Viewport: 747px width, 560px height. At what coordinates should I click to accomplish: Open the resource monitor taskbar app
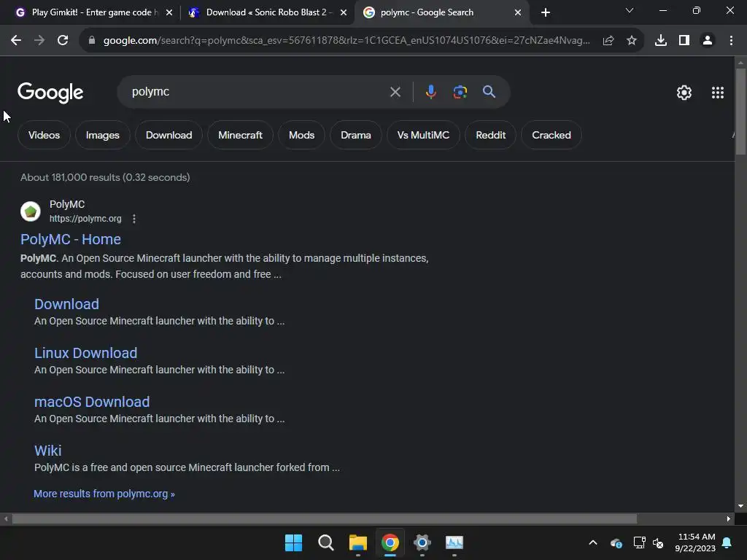(x=454, y=542)
